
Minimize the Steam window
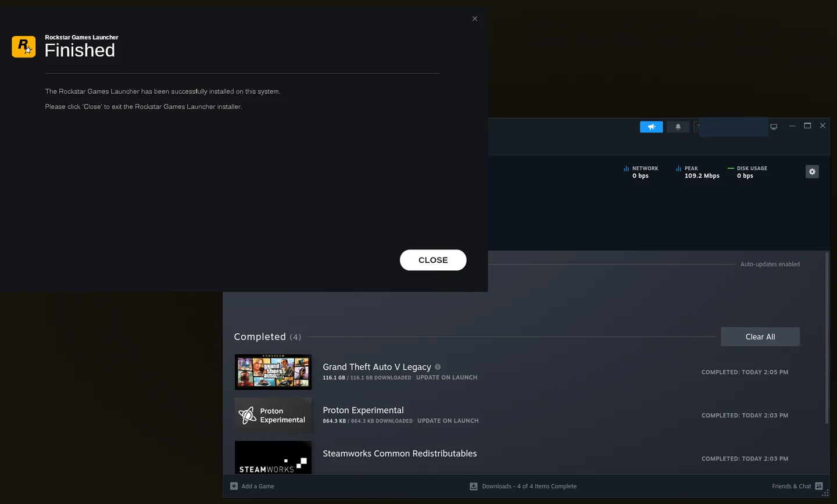(792, 126)
